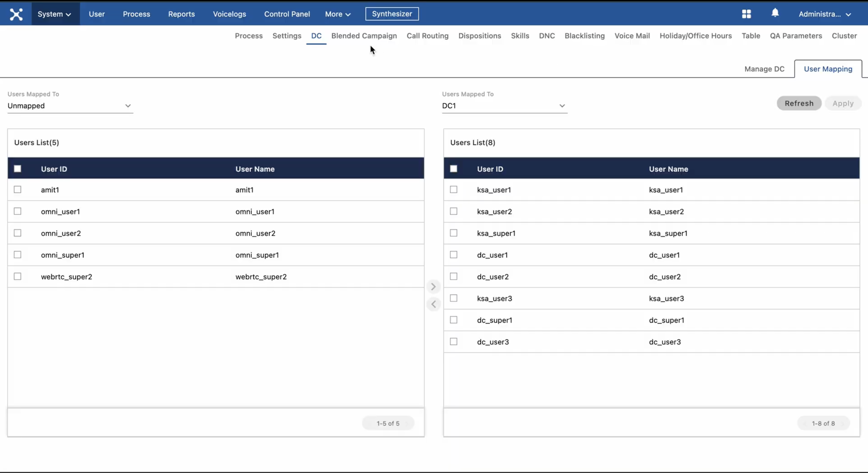Click the app logo icon
This screenshot has width=868, height=473.
click(x=16, y=14)
